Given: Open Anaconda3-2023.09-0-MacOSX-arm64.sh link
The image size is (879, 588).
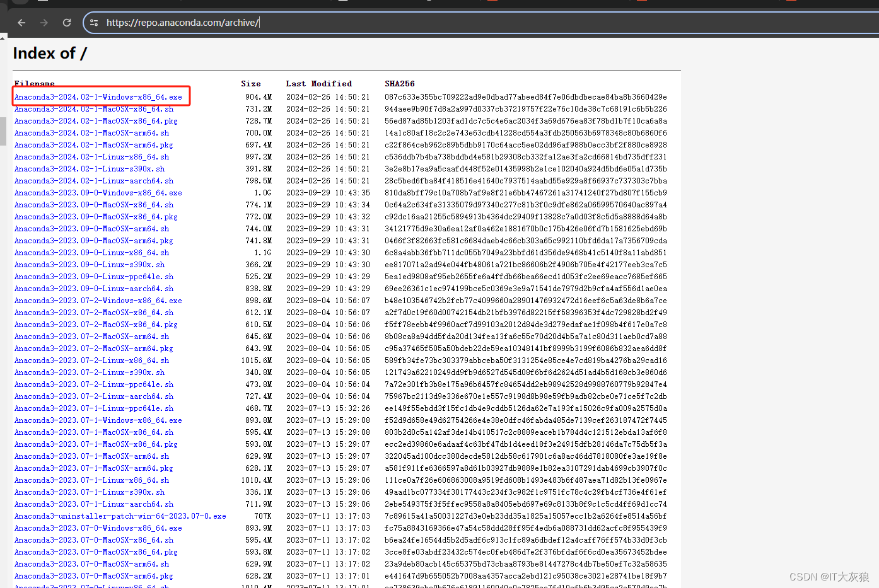Looking at the screenshot, I should (x=92, y=229).
